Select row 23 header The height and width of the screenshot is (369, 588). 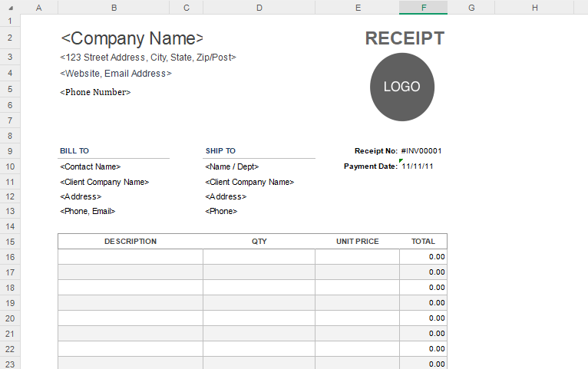point(10,364)
